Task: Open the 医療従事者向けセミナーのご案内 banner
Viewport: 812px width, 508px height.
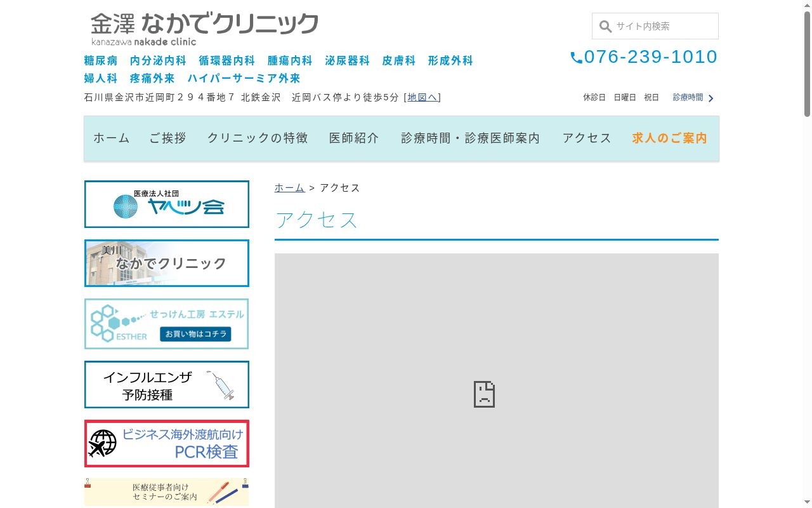Action: coord(167,492)
